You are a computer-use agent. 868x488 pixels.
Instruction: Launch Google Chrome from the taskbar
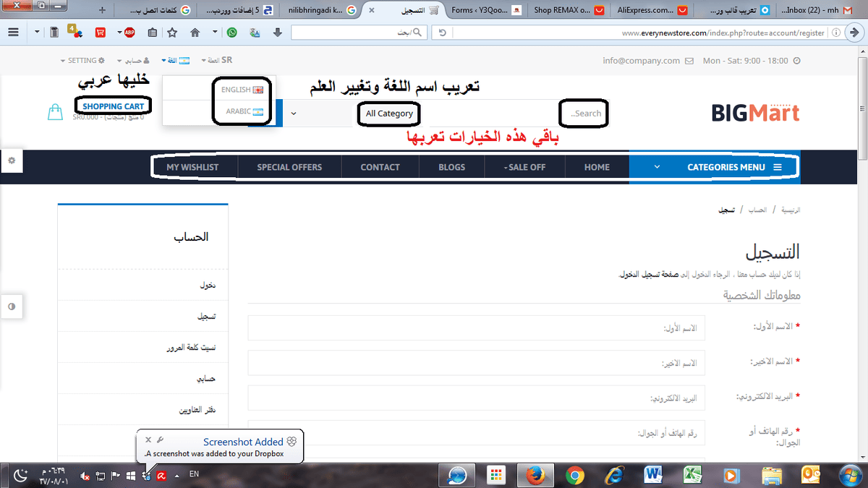(575, 475)
